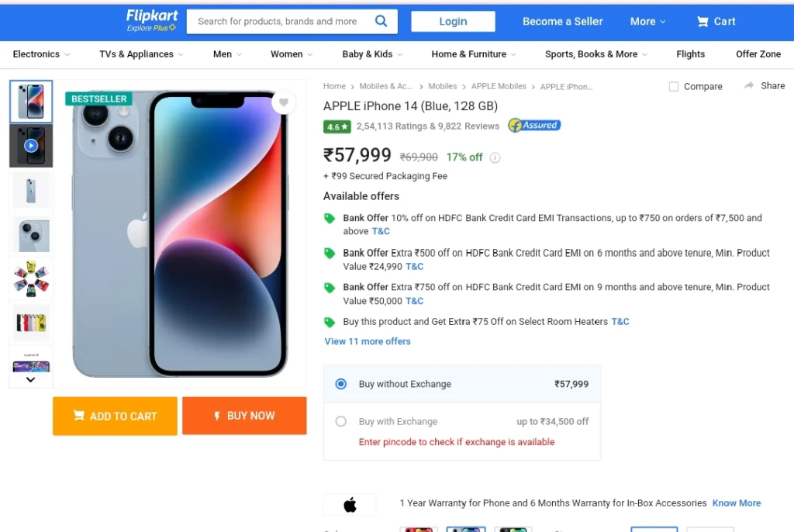This screenshot has width=794, height=532.
Task: Click the Share arrow icon
Action: click(749, 85)
